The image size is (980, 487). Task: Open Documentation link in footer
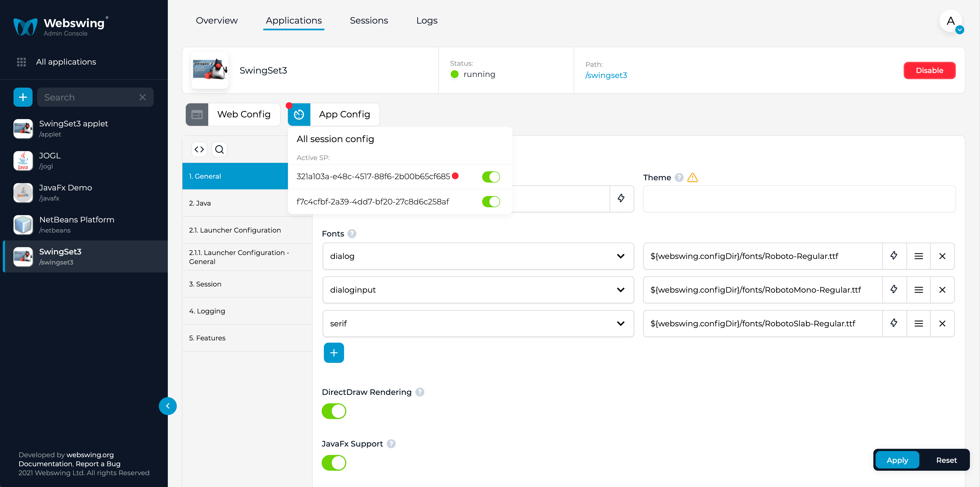pyautogui.click(x=45, y=464)
